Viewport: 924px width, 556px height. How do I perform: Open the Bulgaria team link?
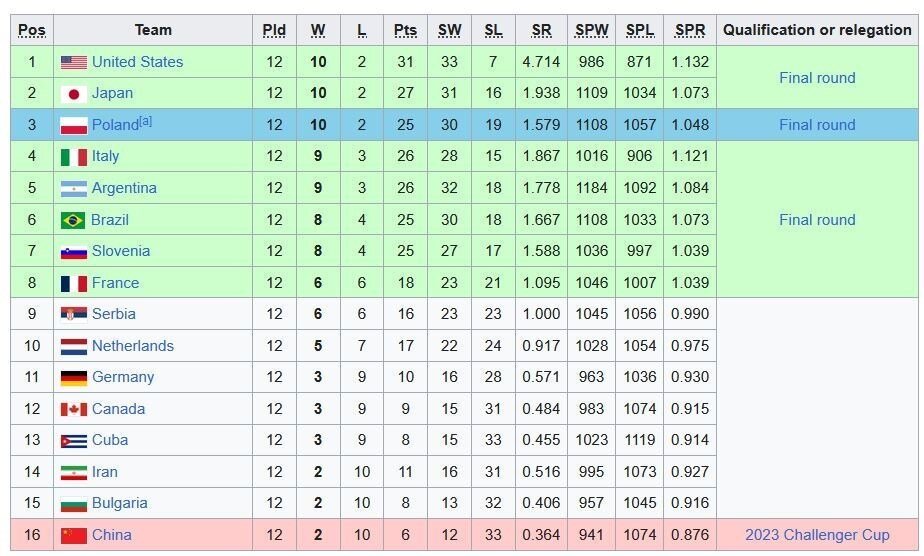point(119,503)
